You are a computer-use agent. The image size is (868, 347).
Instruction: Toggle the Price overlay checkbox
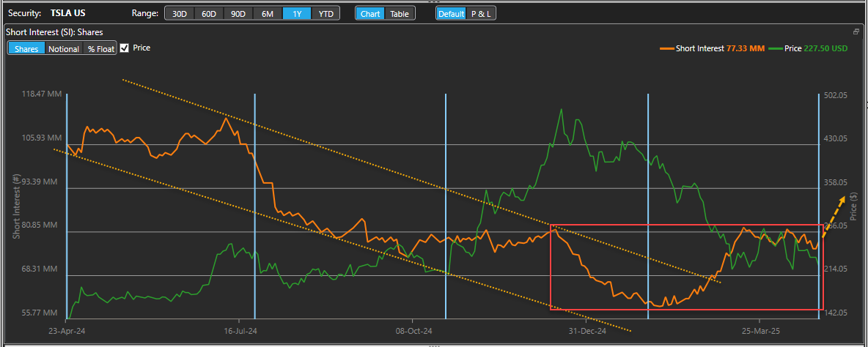tap(125, 48)
